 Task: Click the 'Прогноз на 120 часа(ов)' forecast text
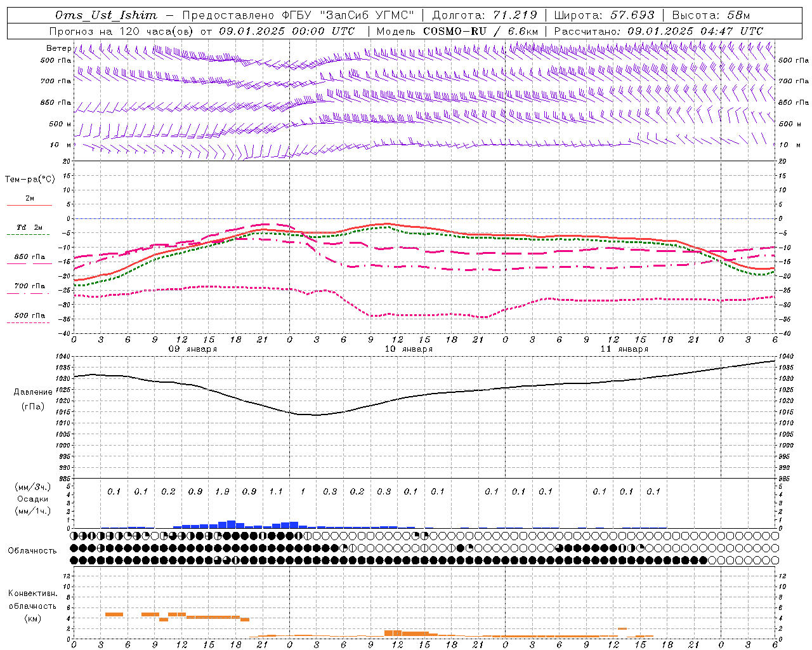coord(122,31)
